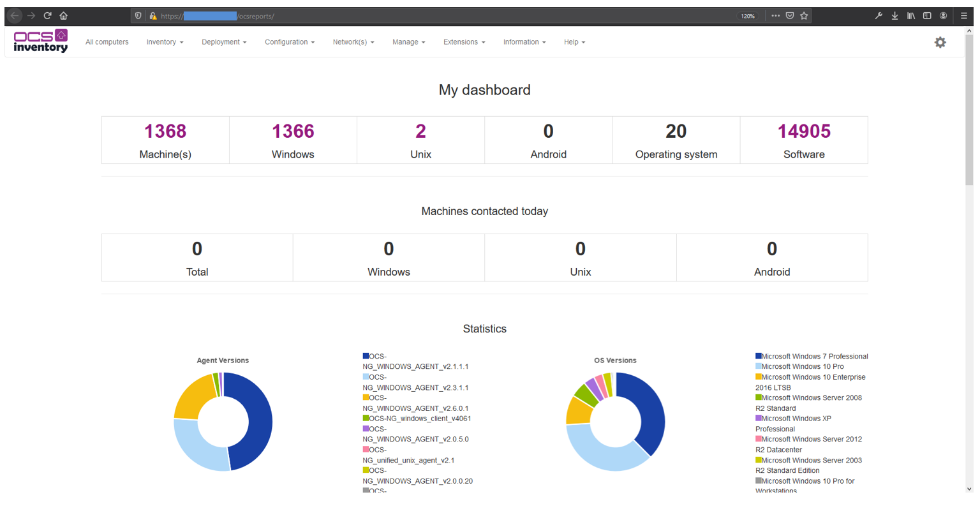The width and height of the screenshot is (980, 513).
Task: Show connection security padlock info
Action: coord(153,16)
